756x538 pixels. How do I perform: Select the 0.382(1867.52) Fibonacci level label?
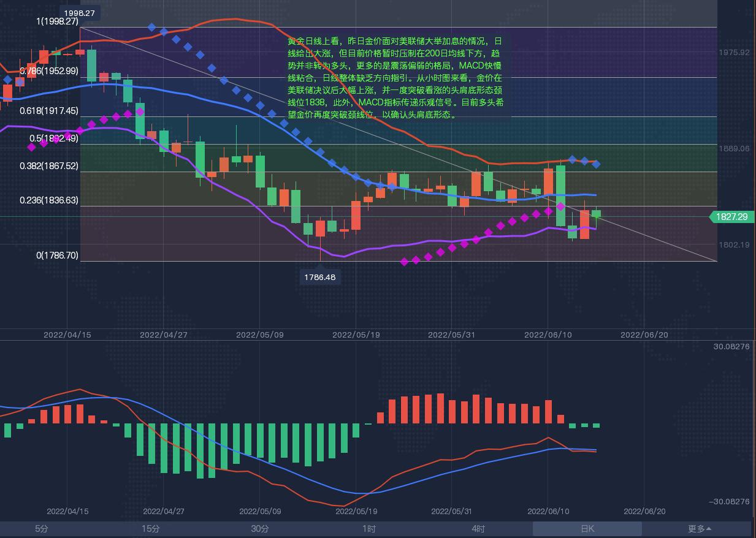(x=49, y=165)
